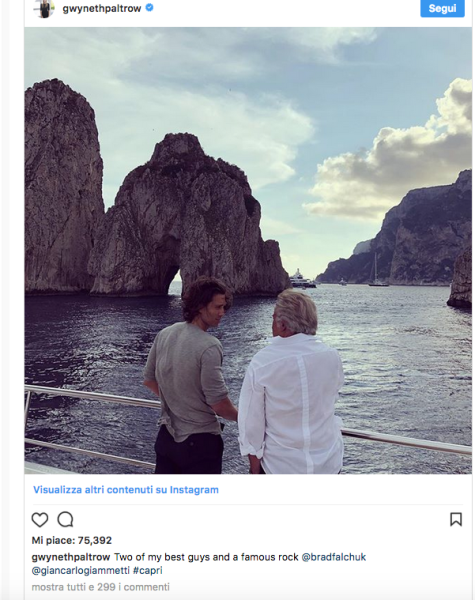The height and width of the screenshot is (600, 475).
Task: Open the @bradfalchuk mention
Action: 334,557
